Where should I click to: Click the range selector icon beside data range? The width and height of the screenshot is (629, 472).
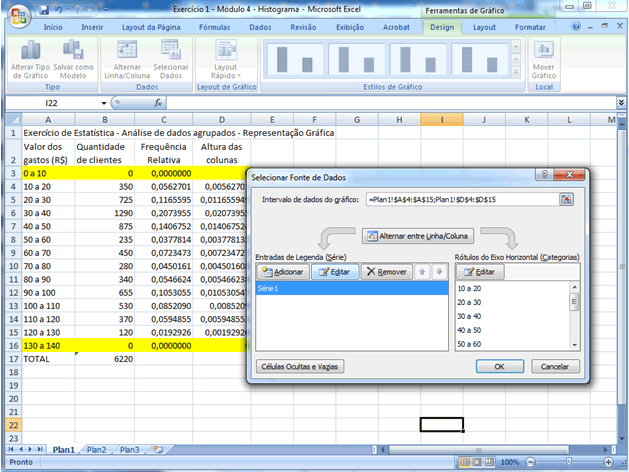pos(566,199)
